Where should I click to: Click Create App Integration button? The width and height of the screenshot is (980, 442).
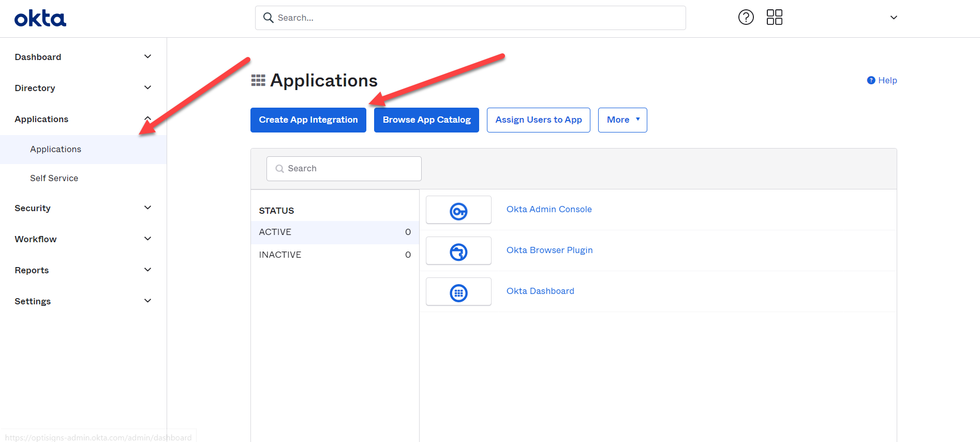pos(308,120)
